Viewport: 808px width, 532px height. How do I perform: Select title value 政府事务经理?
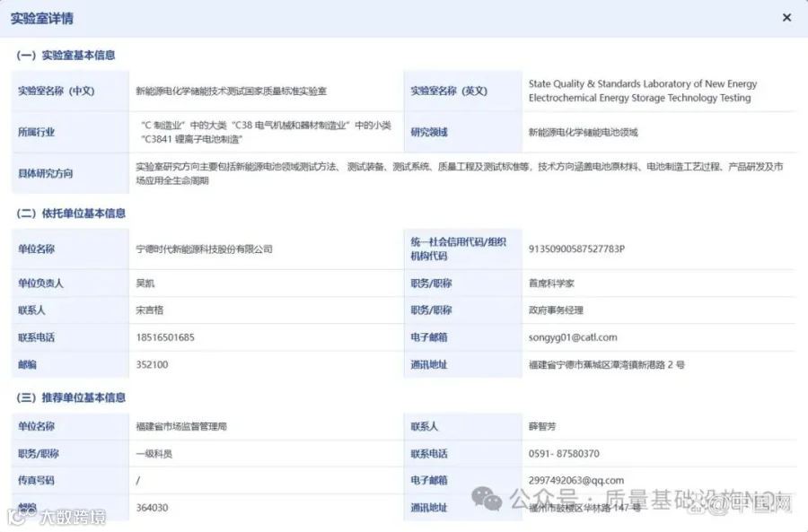point(556,310)
